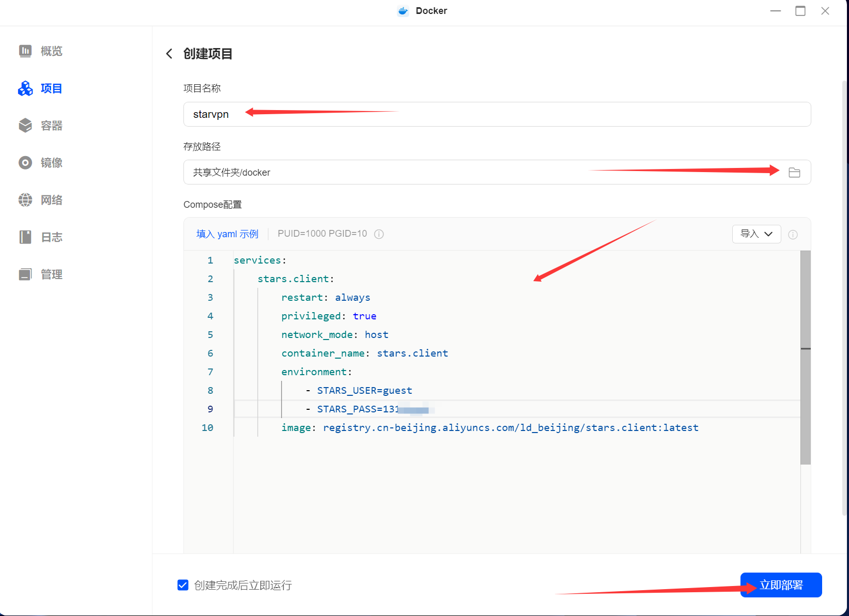Viewport: 849px width, 616px height.
Task: Click line number 1 in the editor gutter
Action: [210, 260]
